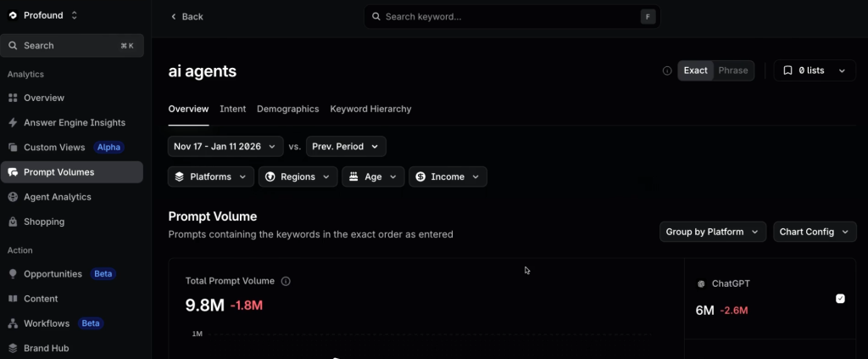Expand the Income filter

pyautogui.click(x=448, y=177)
